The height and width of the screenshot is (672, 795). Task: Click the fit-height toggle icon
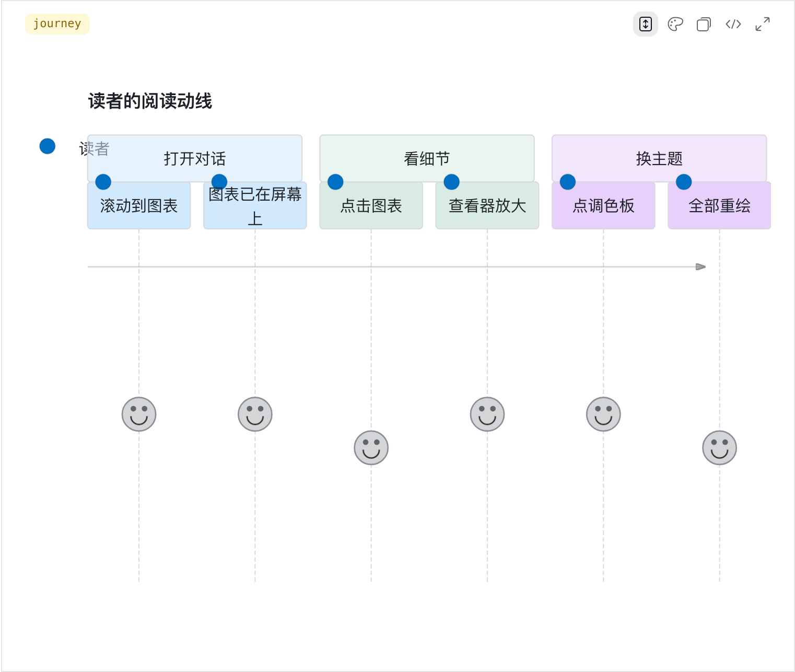(x=646, y=24)
